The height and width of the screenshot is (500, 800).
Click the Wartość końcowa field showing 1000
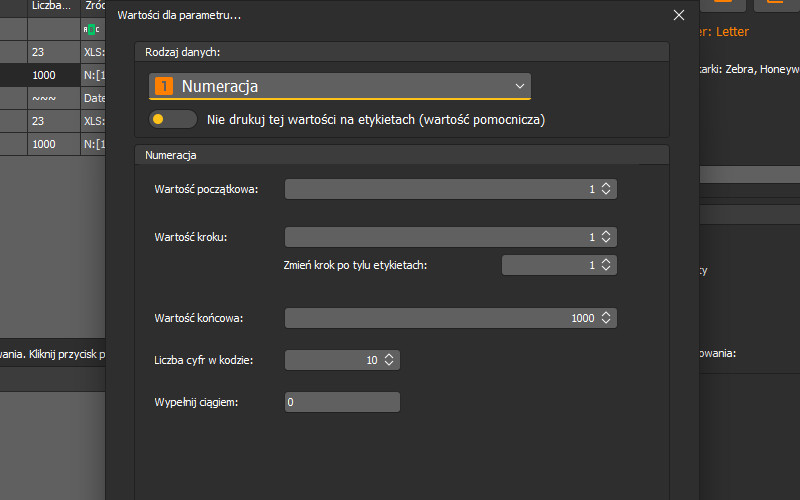pyautogui.click(x=440, y=318)
